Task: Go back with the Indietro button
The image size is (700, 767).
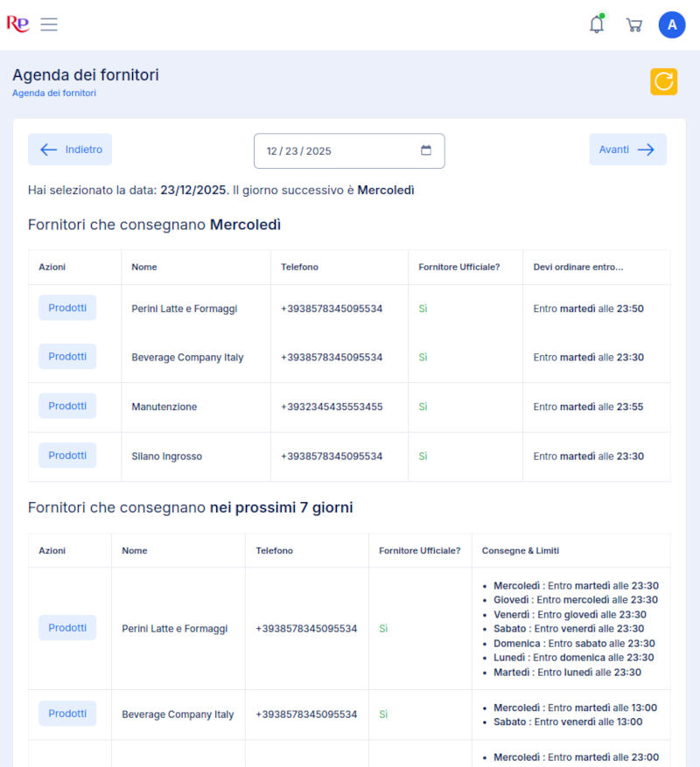Action: click(70, 150)
